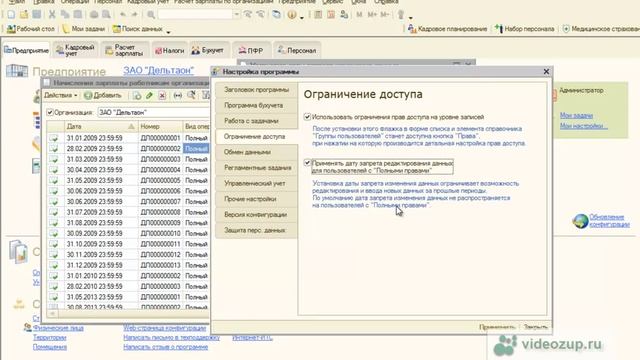Click the New document icon in main toolbar

click(11, 15)
